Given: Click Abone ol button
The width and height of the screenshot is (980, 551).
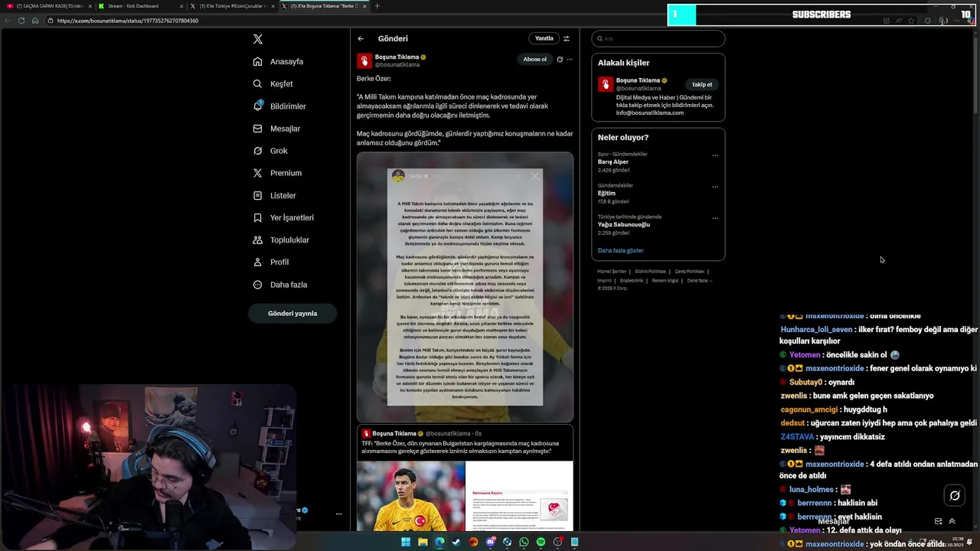Looking at the screenshot, I should pyautogui.click(x=534, y=59).
